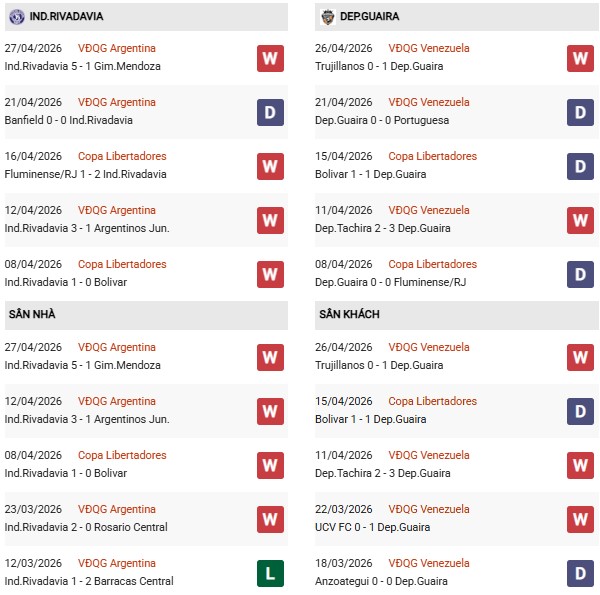This screenshot has height=595, width=600.
Task: Open the Ind.Rivadavia 1-2 Barracas Central match
Action: coord(88,581)
